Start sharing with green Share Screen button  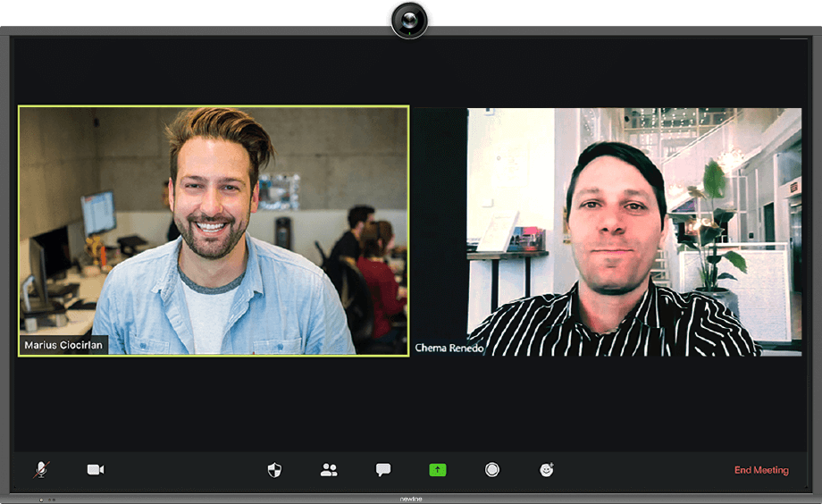[438, 470]
